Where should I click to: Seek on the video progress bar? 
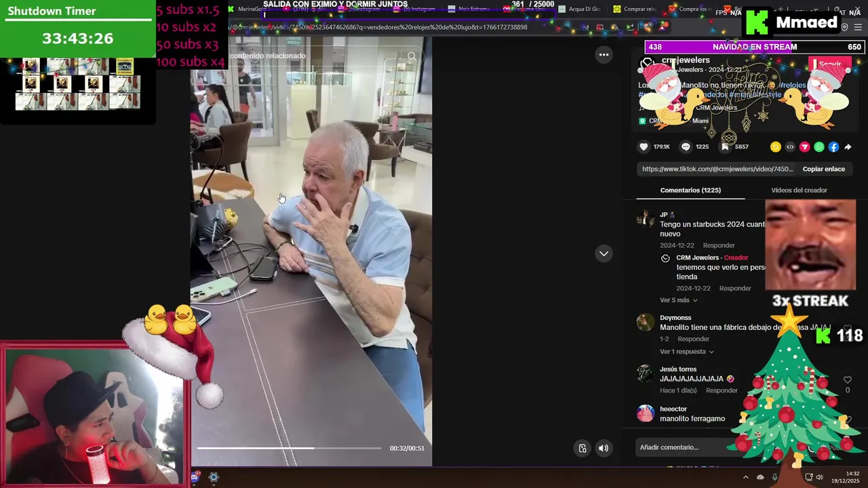(x=290, y=448)
